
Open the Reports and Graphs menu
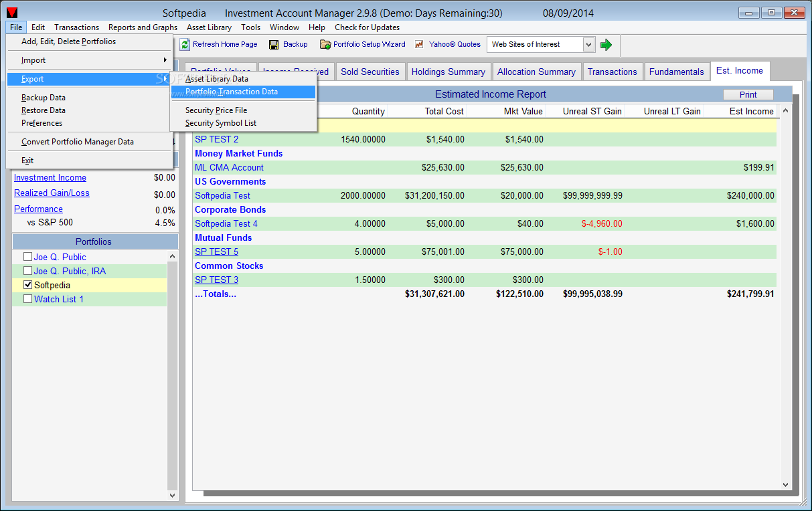click(143, 27)
